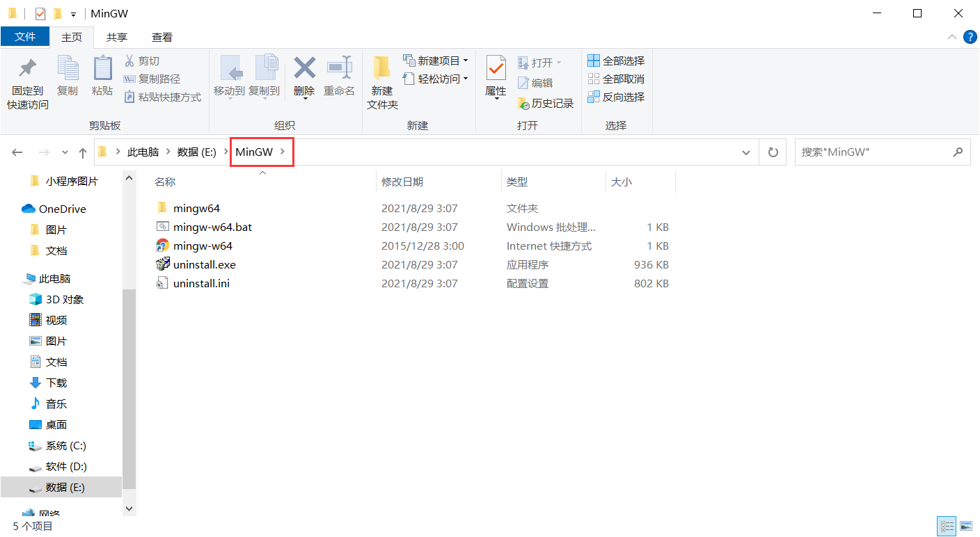Click 此电脑 in the address bar

pyautogui.click(x=143, y=152)
